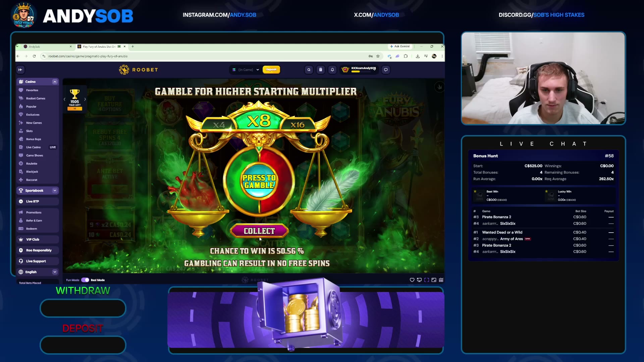Open Roo Responsibly page
The height and width of the screenshot is (362, 644).
(38, 250)
